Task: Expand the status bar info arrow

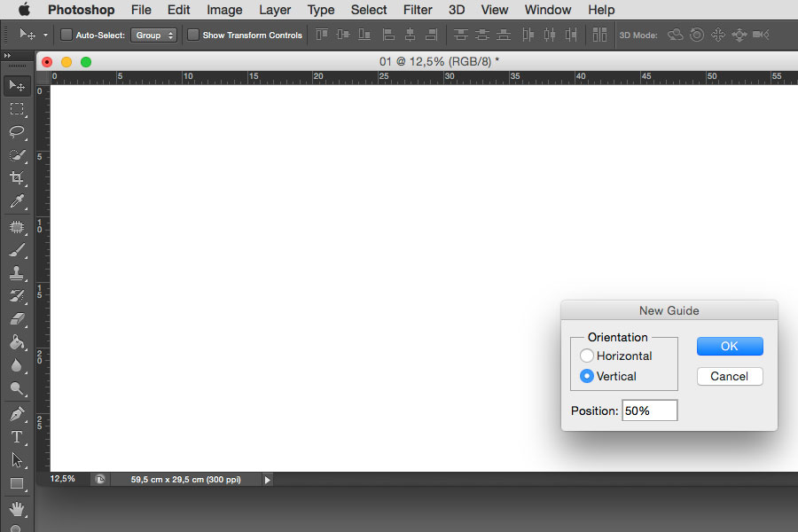Action: click(x=267, y=480)
